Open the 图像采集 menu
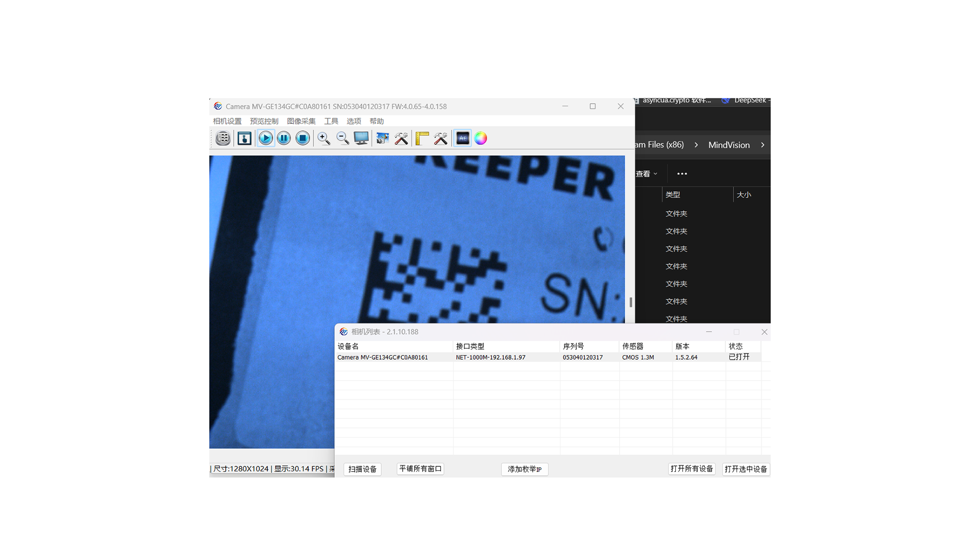Screen dimensions: 980x551 (x=301, y=121)
